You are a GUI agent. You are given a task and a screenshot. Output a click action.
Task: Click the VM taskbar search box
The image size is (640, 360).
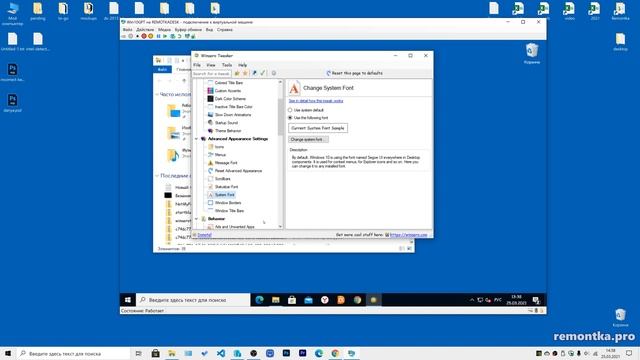(193, 300)
